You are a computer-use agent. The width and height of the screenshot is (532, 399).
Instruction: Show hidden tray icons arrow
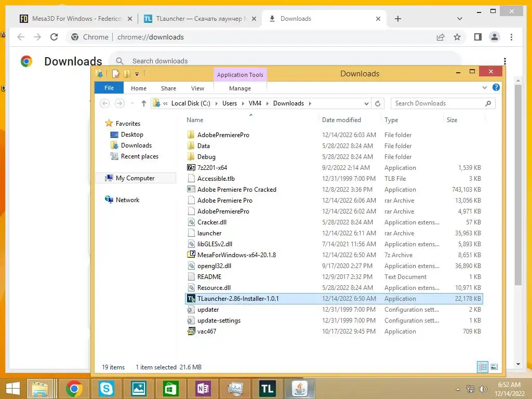pos(458,389)
